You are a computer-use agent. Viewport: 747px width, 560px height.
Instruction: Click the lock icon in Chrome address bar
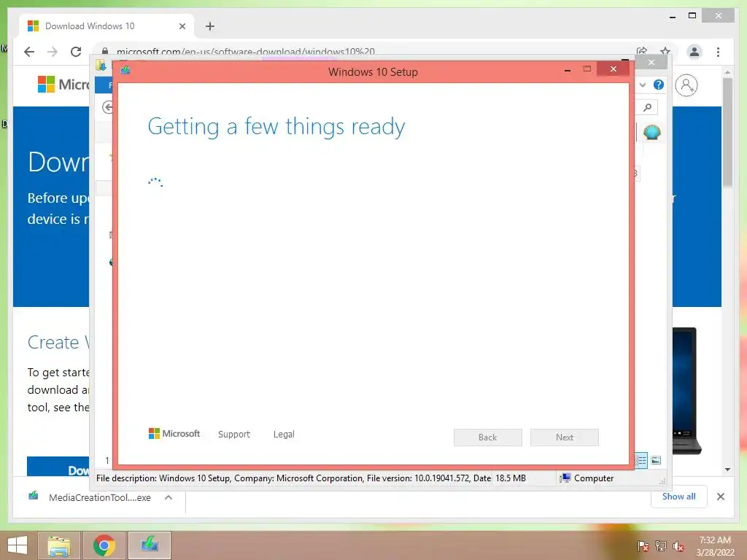point(105,51)
